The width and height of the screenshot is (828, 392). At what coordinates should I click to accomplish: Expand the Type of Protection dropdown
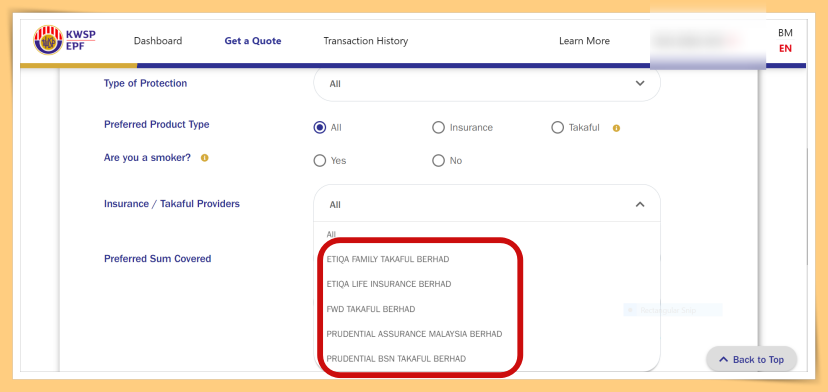tap(487, 83)
